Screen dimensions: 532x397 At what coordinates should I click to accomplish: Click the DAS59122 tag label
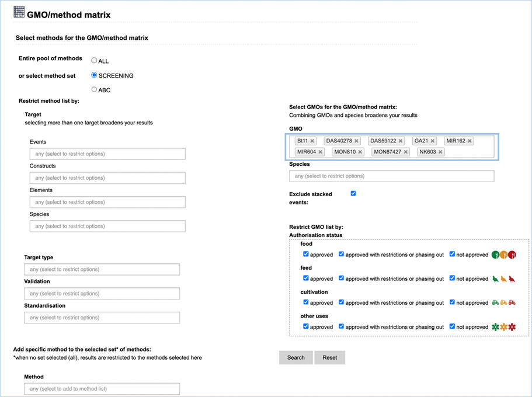tap(383, 141)
